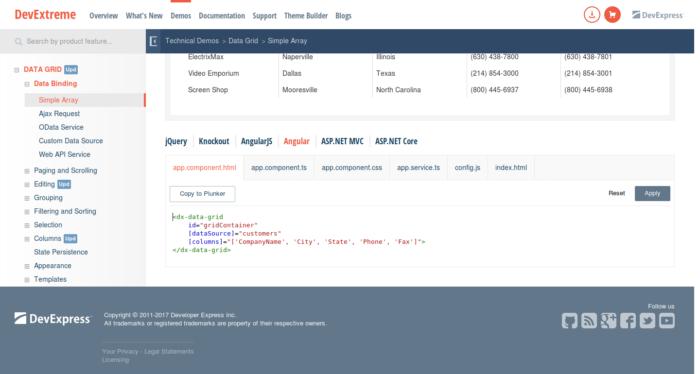Open config.js file tab
Viewport: 700px width, 374px height.
(x=467, y=168)
